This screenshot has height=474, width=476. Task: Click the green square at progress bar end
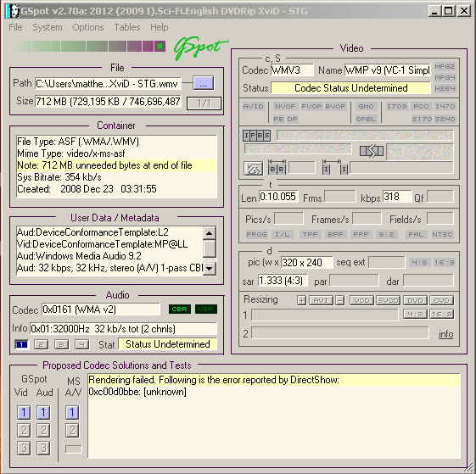click(160, 47)
